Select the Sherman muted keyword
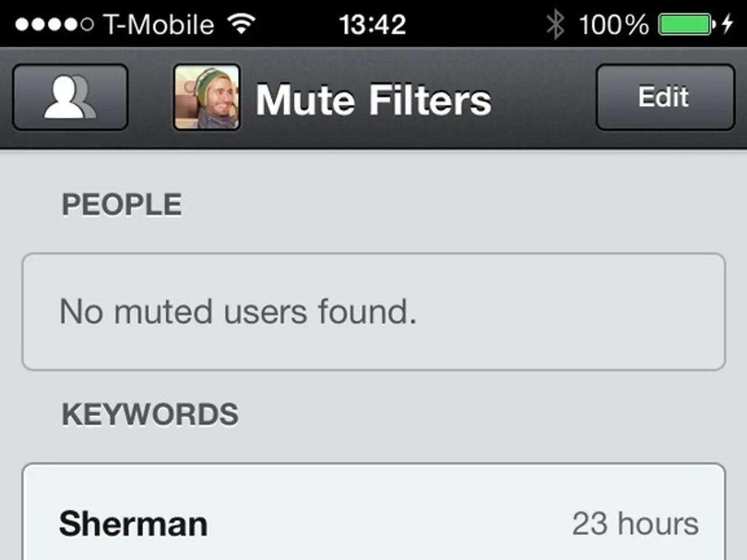The width and height of the screenshot is (747, 560). 132,522
